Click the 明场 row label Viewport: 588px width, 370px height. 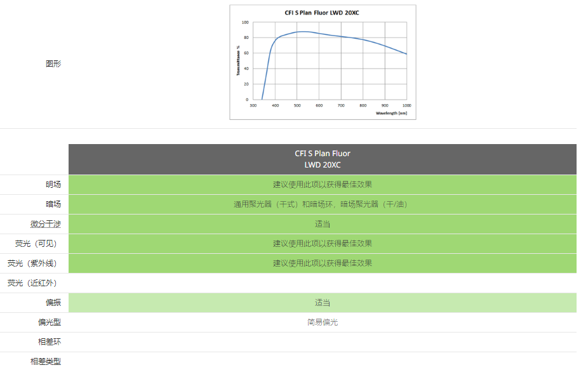[53, 185]
